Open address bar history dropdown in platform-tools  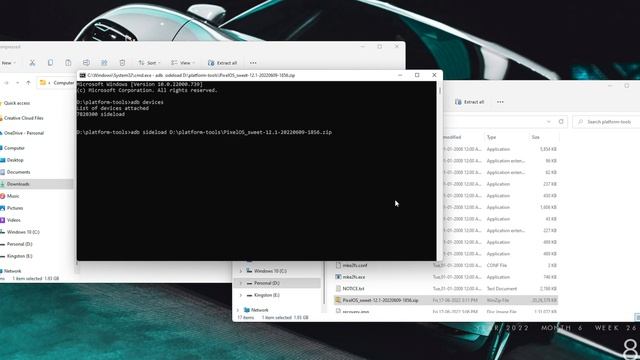click(549, 122)
